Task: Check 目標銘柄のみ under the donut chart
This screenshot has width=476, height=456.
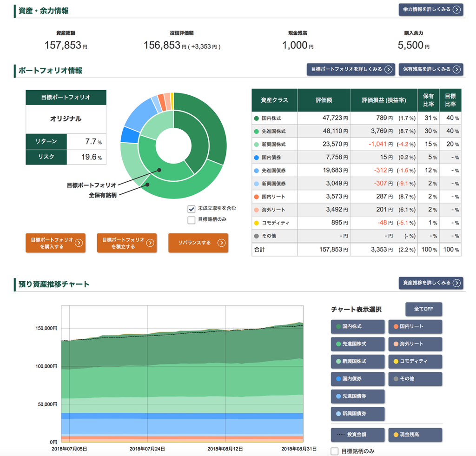Action: pyautogui.click(x=191, y=220)
